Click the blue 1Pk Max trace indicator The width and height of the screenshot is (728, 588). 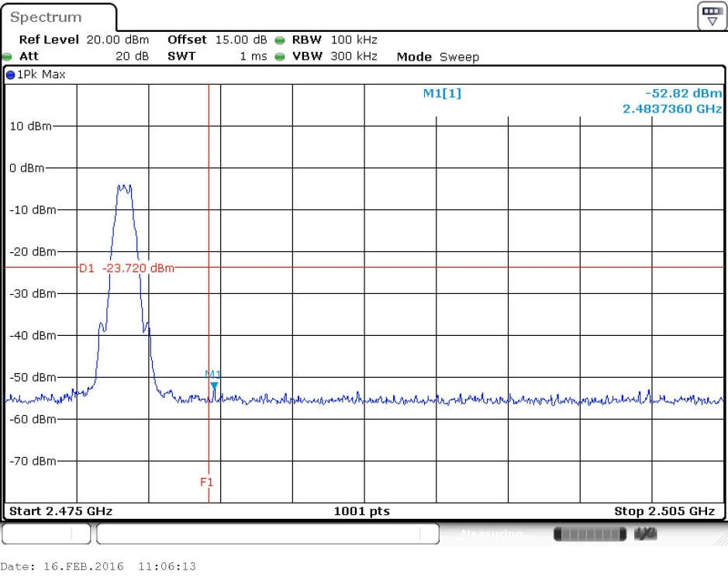[10, 74]
